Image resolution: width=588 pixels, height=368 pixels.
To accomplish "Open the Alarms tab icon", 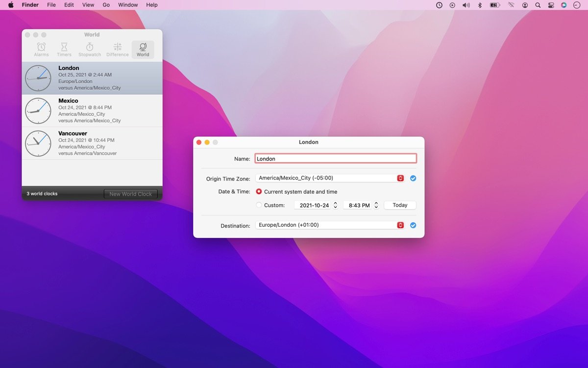I will [41, 47].
